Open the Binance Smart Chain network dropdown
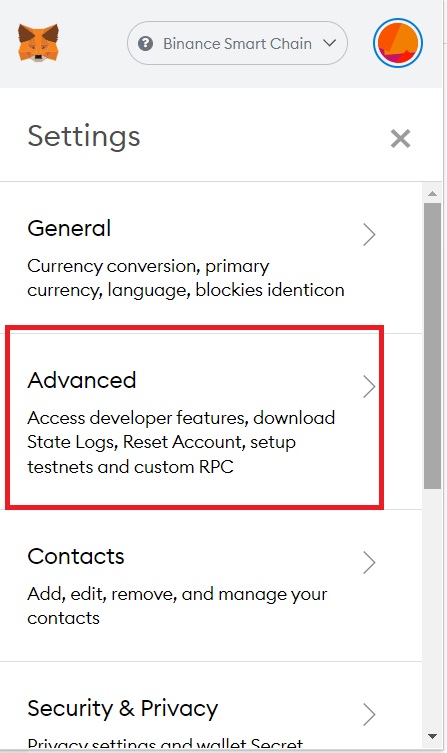This screenshot has width=447, height=753. (x=237, y=43)
